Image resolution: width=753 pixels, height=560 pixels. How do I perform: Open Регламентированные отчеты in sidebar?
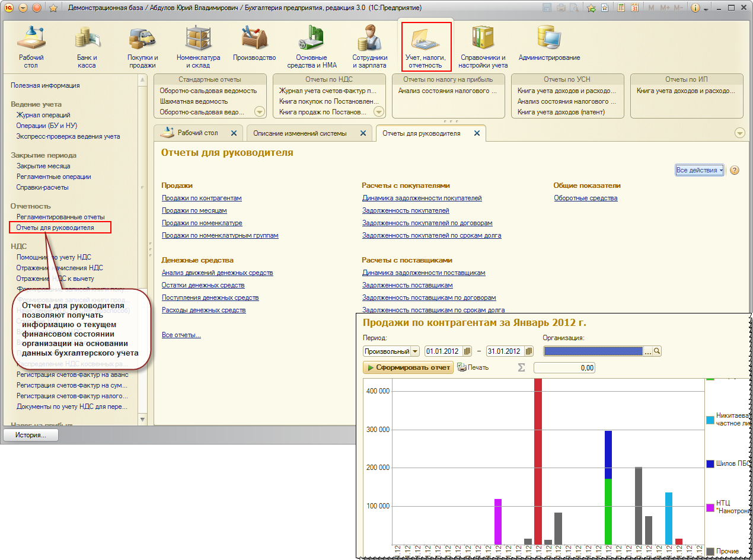click(60, 217)
